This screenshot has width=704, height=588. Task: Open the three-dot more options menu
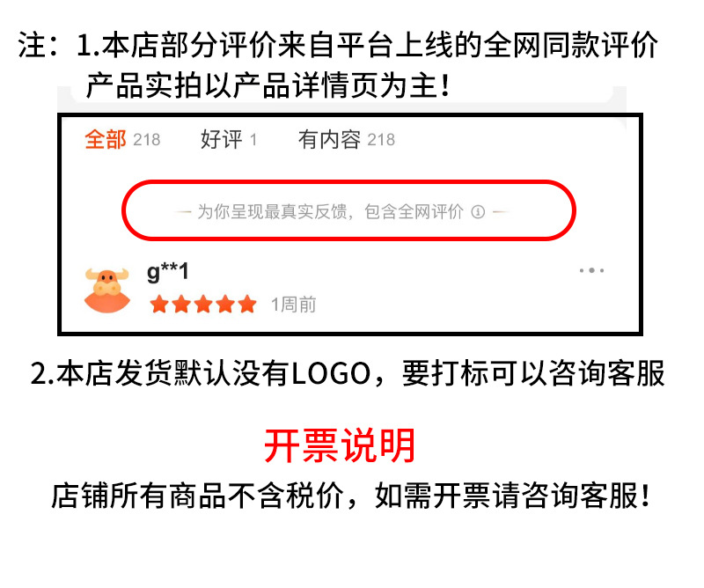pos(591,270)
